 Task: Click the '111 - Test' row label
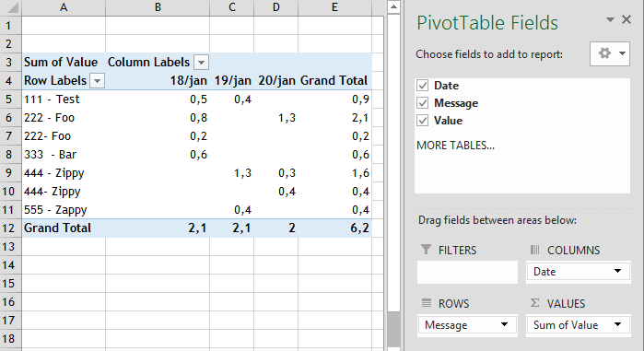(x=64, y=99)
